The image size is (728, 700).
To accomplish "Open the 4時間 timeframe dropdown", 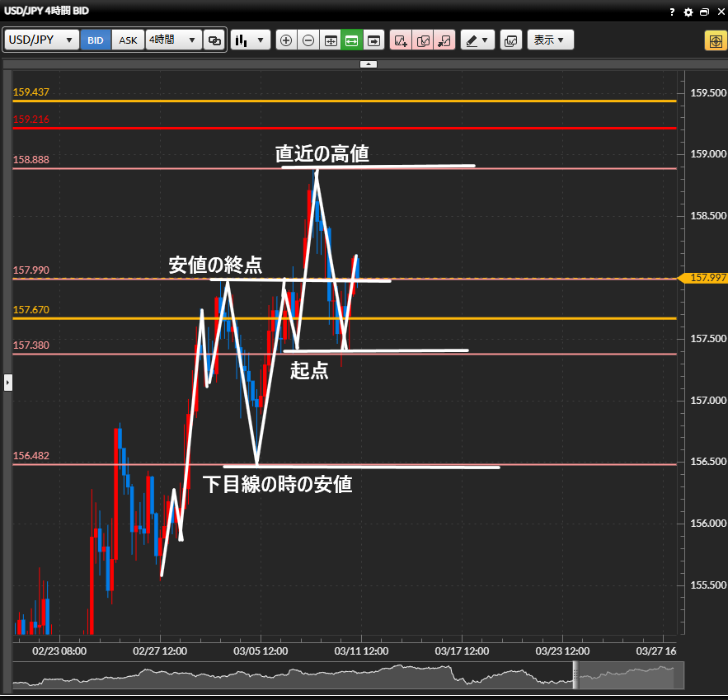I will pos(173,40).
